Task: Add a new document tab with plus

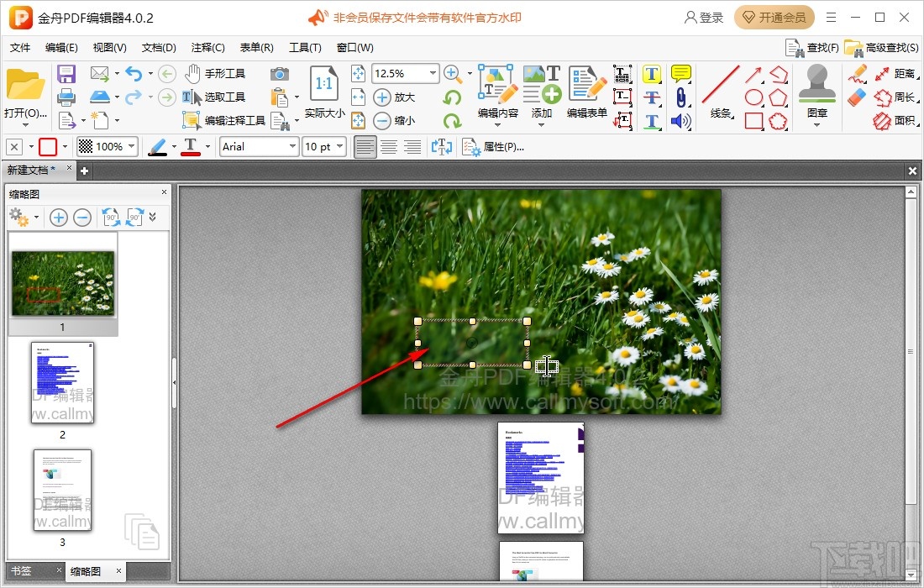Action: pyautogui.click(x=84, y=171)
